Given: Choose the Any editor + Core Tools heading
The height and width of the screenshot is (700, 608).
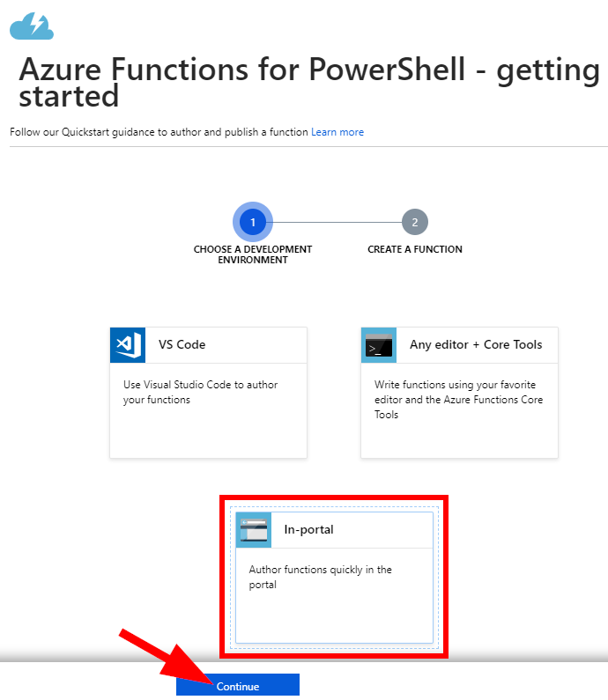Looking at the screenshot, I should point(476,344).
